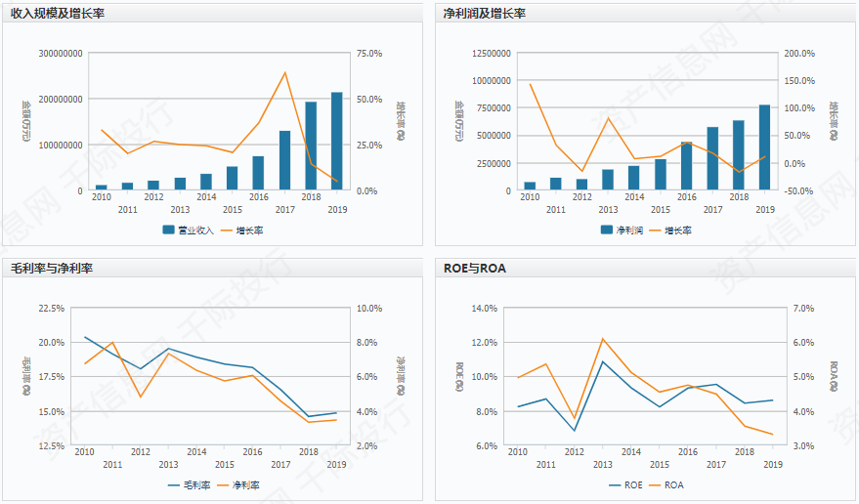Click the blue 营业收入 legend square
Image resolution: width=859 pixels, height=504 pixels.
point(168,231)
